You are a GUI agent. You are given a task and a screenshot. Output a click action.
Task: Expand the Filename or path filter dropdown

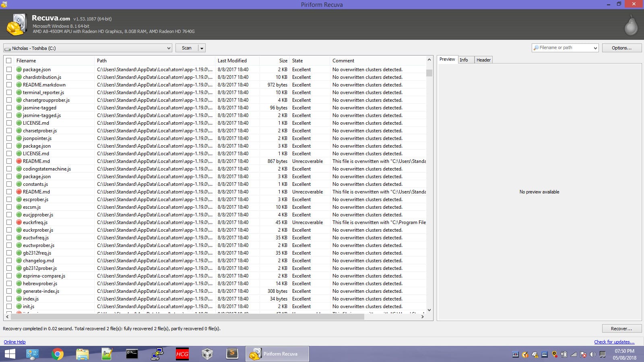(x=595, y=48)
